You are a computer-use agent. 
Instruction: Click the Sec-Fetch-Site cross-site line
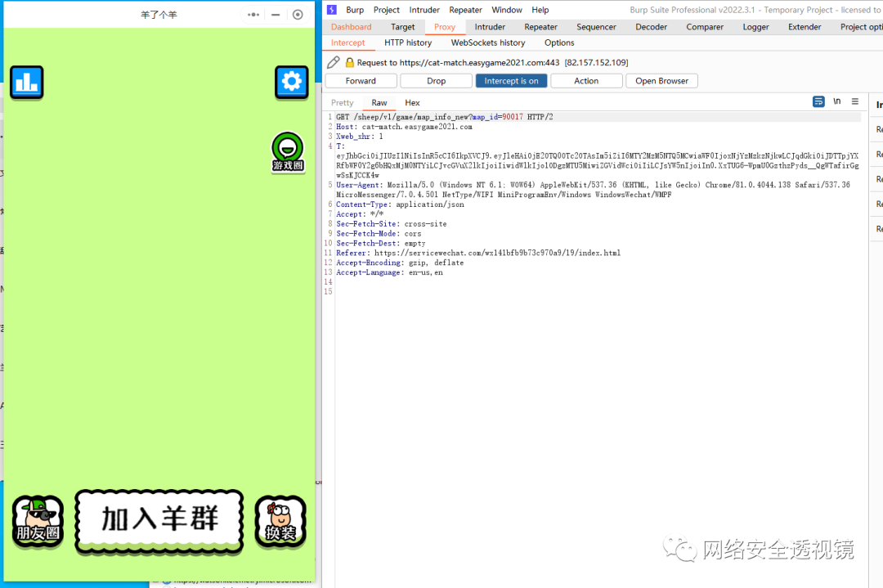pos(392,223)
